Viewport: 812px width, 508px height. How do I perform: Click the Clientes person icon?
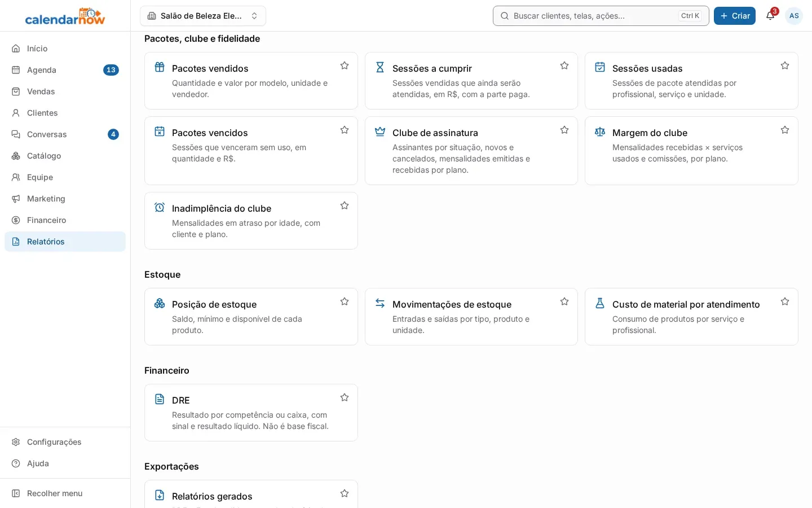click(16, 113)
